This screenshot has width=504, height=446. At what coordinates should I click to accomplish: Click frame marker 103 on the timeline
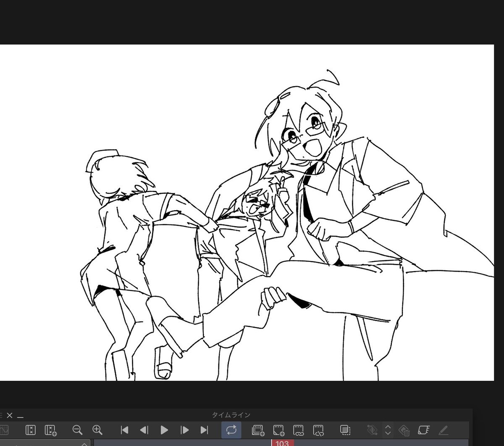282,443
